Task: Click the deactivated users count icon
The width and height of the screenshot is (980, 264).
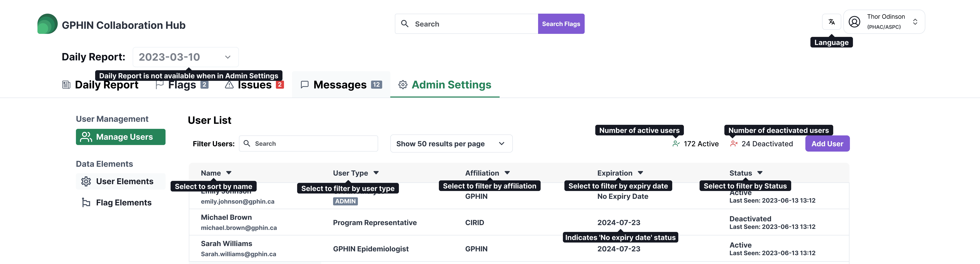Action: (733, 144)
